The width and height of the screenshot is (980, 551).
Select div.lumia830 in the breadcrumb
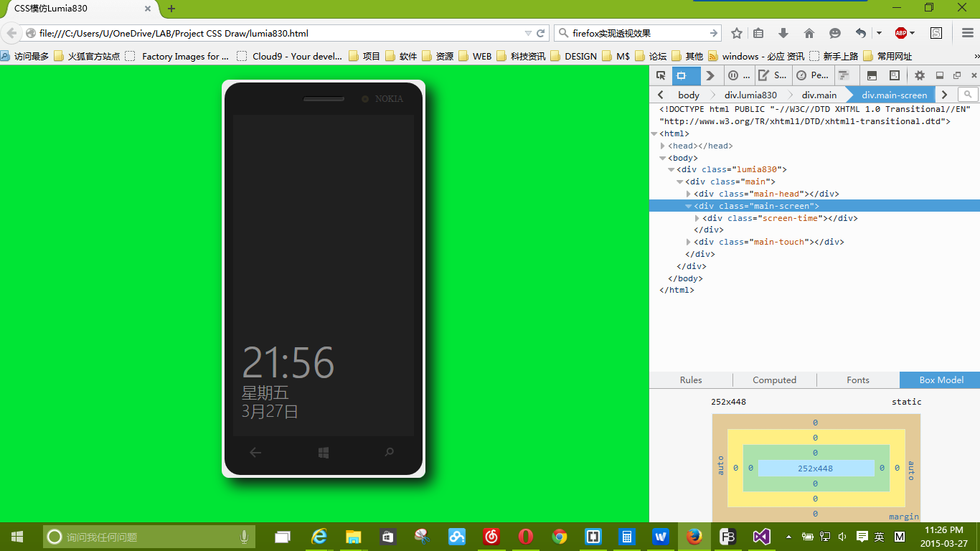pyautogui.click(x=750, y=95)
